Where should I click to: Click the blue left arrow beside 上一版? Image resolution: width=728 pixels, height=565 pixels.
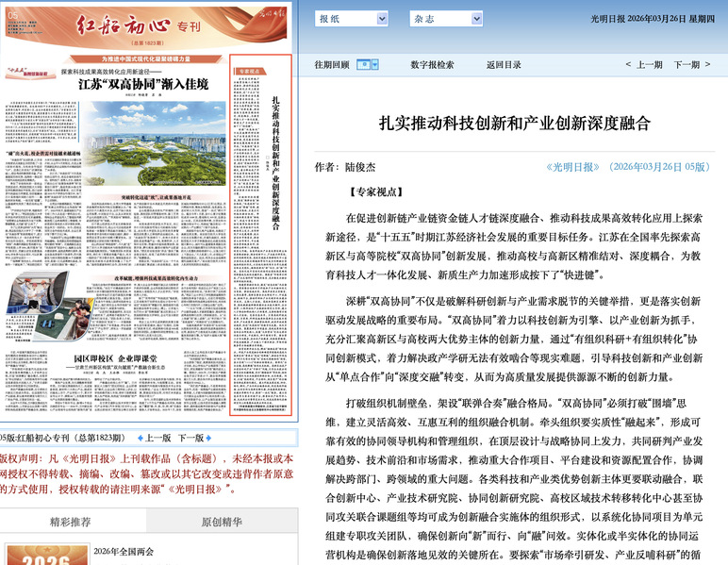coord(141,439)
